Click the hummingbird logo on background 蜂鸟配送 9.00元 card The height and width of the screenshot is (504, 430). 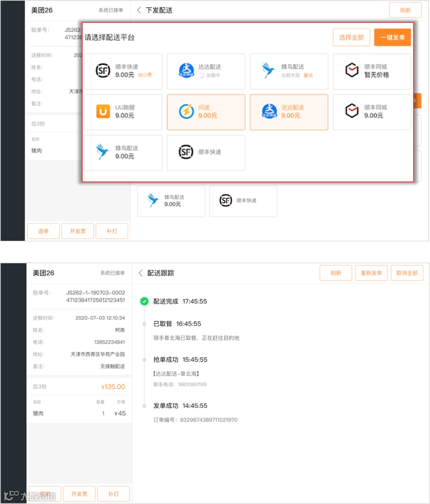153,201
